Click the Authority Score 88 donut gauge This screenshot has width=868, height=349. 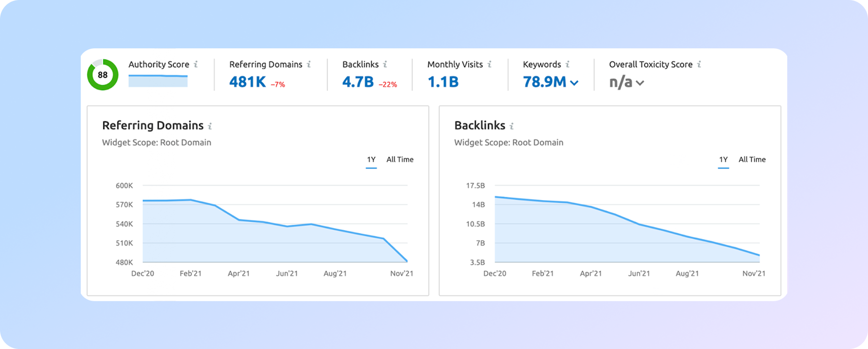103,75
